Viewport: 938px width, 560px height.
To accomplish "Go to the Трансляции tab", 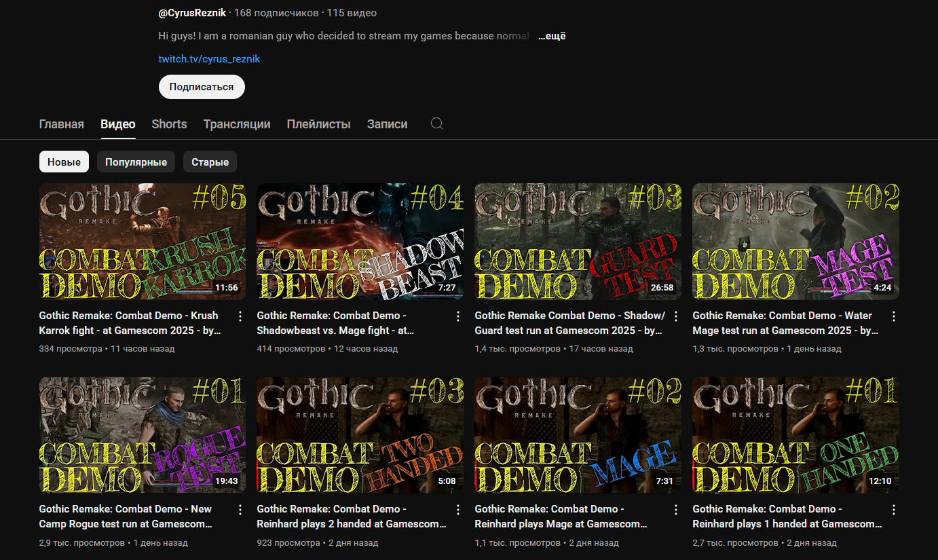I will click(x=237, y=124).
